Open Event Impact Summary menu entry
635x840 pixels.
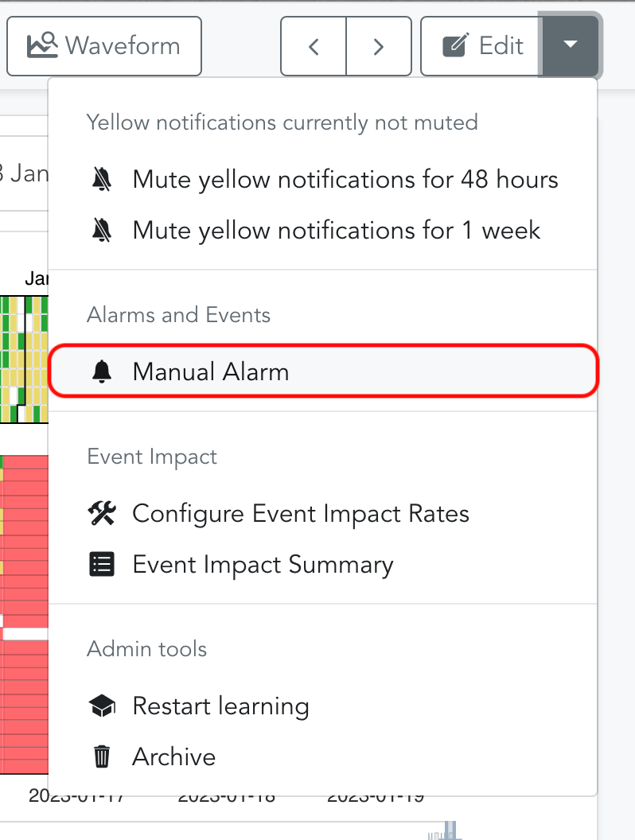[263, 565]
